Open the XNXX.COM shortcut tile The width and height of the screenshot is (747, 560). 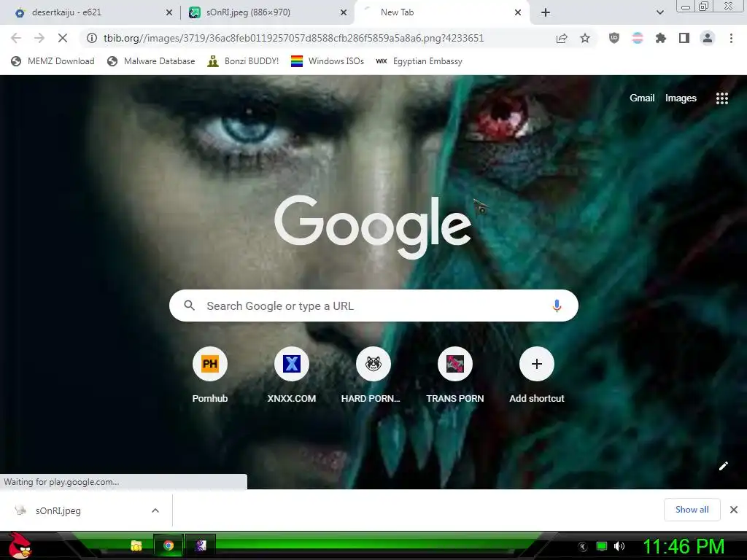[x=292, y=376]
